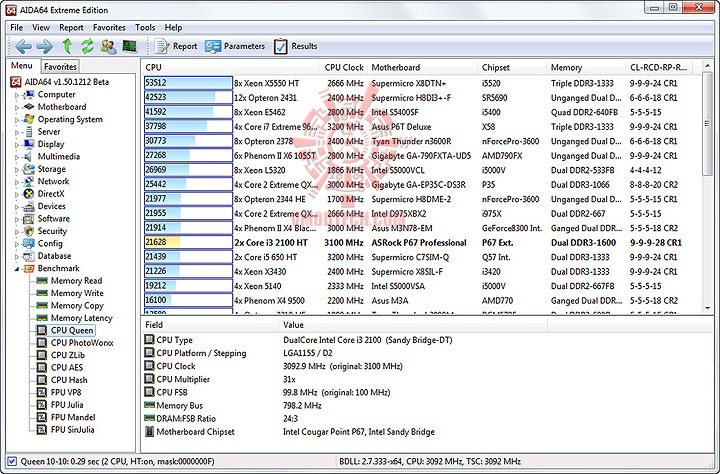Open the Favorites menu
720x474 pixels.
(109, 28)
